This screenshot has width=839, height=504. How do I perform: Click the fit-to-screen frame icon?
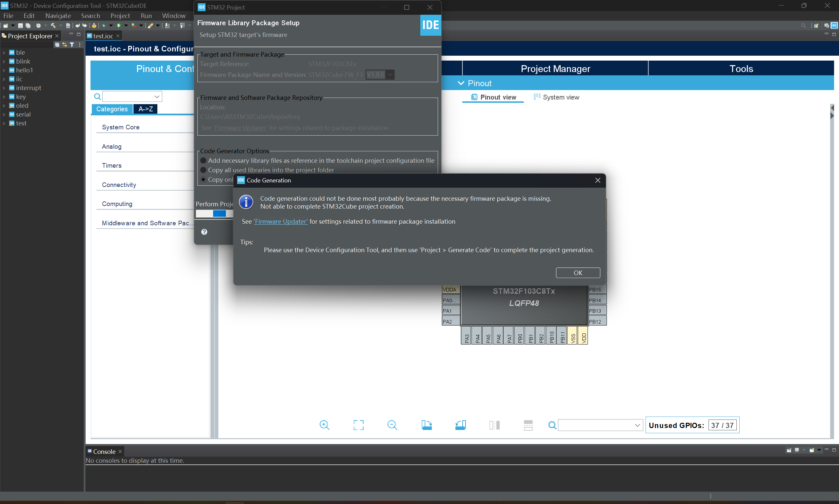point(358,425)
